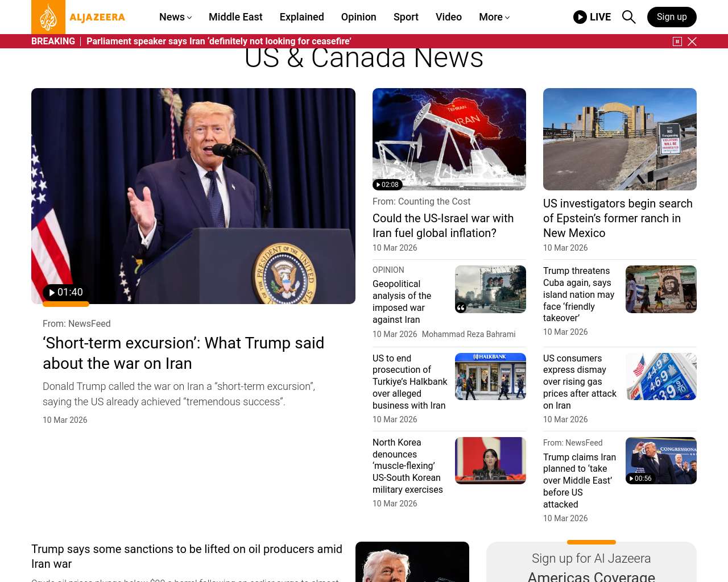Pause the breaking news ticker
The width and height of the screenshot is (728, 582).
point(677,41)
